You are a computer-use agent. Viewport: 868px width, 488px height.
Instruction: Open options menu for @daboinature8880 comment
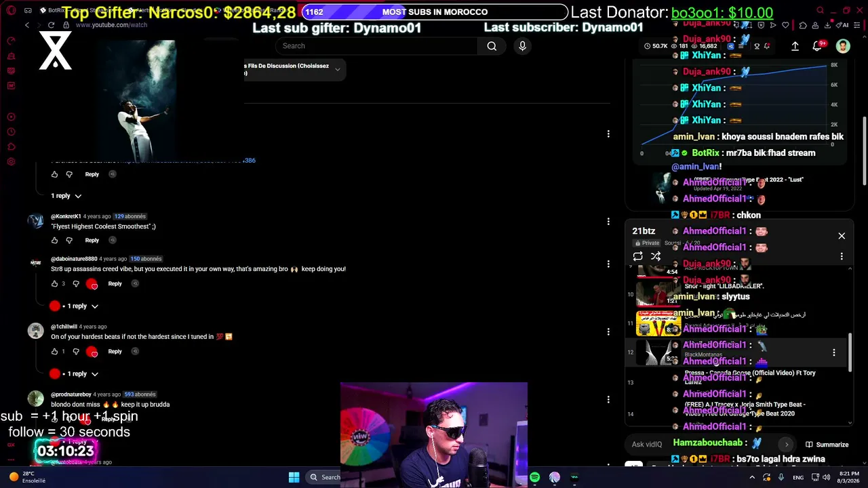click(x=608, y=264)
